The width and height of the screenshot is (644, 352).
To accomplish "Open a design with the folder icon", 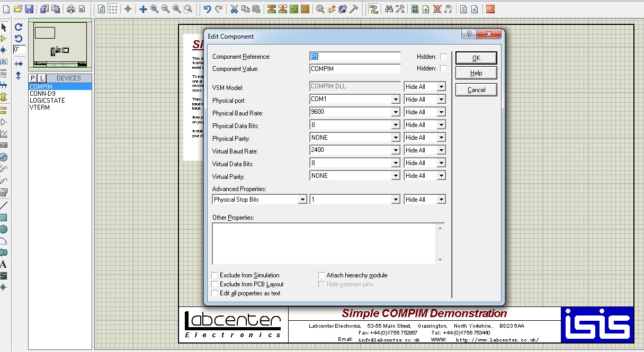I will pyautogui.click(x=18, y=9).
